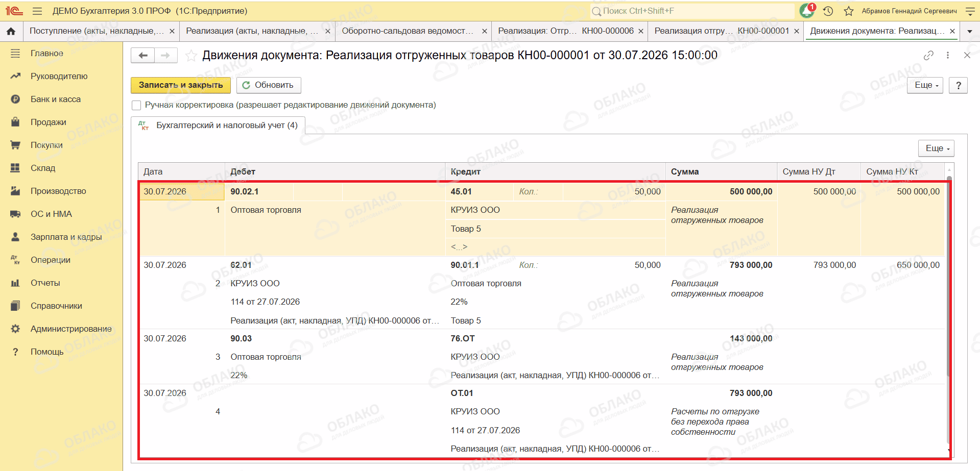Open help with question mark button

pyautogui.click(x=959, y=85)
